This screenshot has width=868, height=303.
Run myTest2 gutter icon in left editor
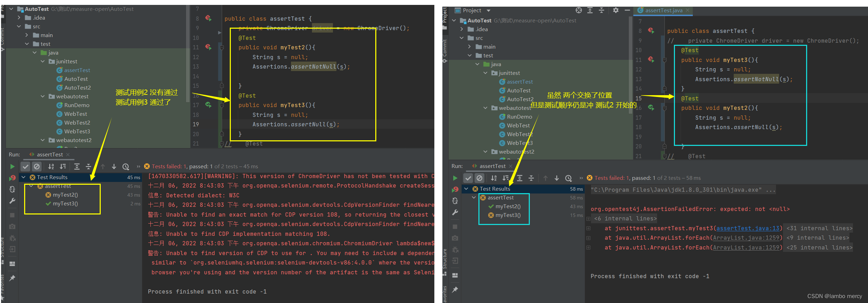[208, 47]
